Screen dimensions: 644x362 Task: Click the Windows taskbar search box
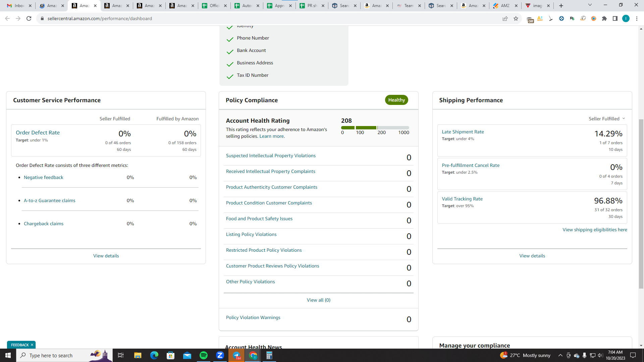coord(64,355)
